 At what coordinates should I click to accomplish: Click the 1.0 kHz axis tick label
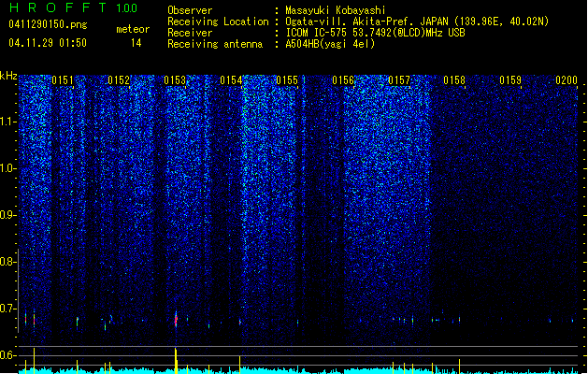point(8,168)
